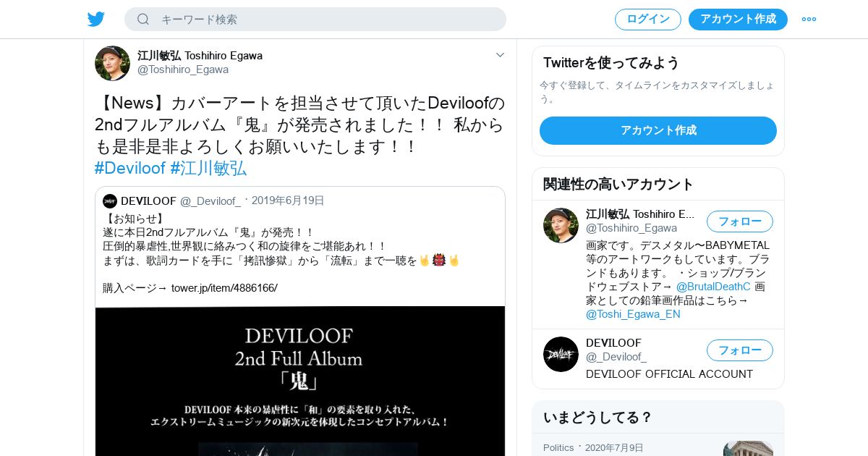Click the ログイン button
The image size is (868, 456).
648,20
